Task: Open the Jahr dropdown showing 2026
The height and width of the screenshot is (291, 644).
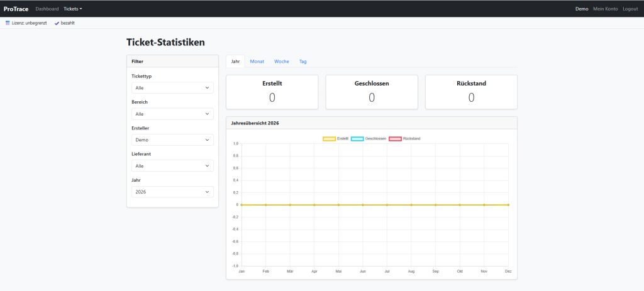Action: coord(172,192)
